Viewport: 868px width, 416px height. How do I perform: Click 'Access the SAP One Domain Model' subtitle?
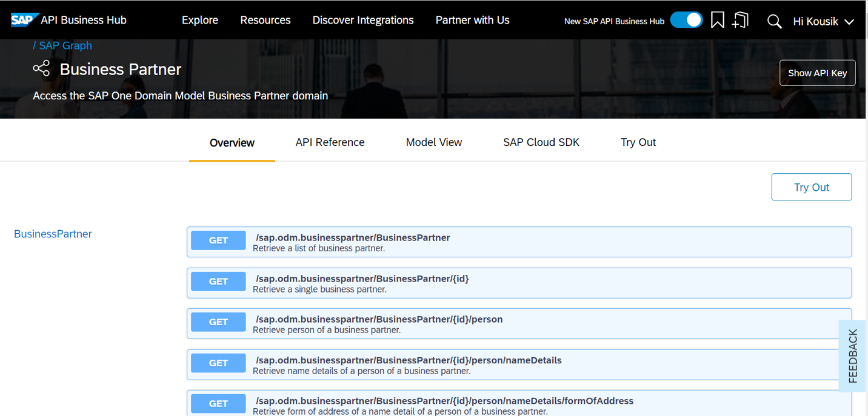[181, 96]
